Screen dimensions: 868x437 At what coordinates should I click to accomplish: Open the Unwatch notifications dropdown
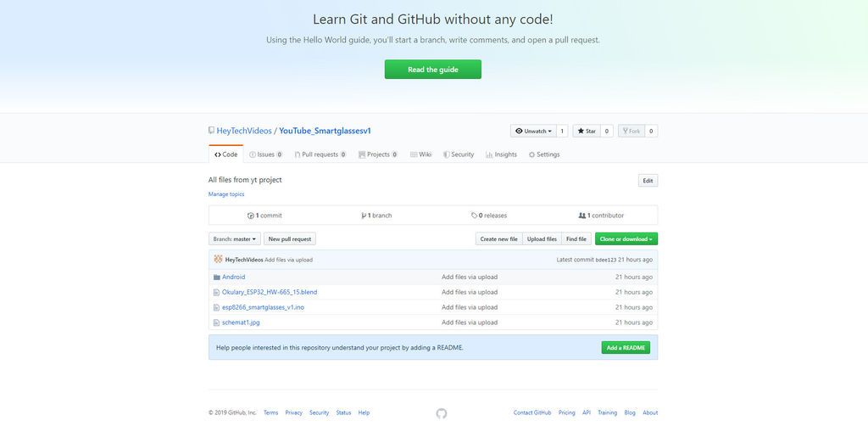pos(533,132)
